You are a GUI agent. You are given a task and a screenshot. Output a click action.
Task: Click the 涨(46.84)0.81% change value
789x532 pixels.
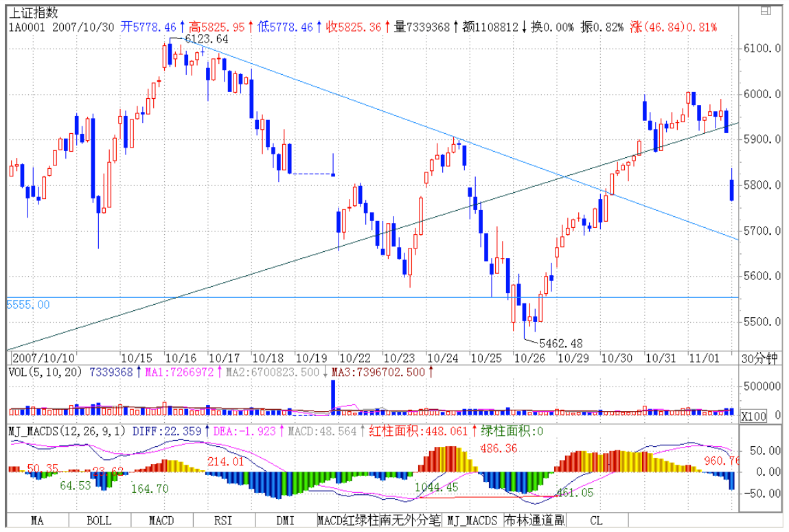coord(673,27)
